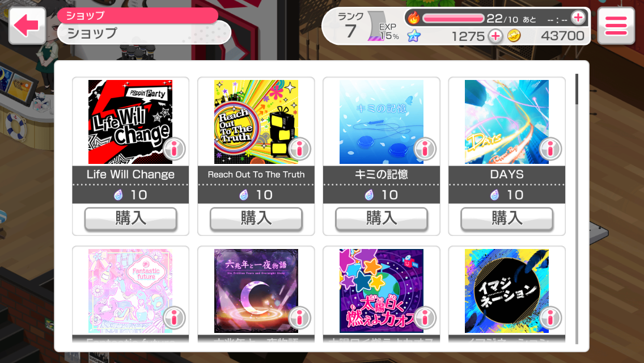The height and width of the screenshot is (363, 644).
Task: Purchase Reach Out To The Truth
Action: tap(256, 218)
